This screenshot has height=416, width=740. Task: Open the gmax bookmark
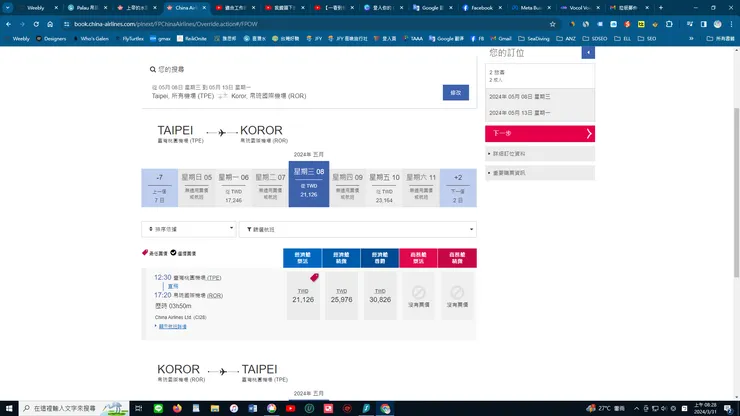click(x=160, y=39)
